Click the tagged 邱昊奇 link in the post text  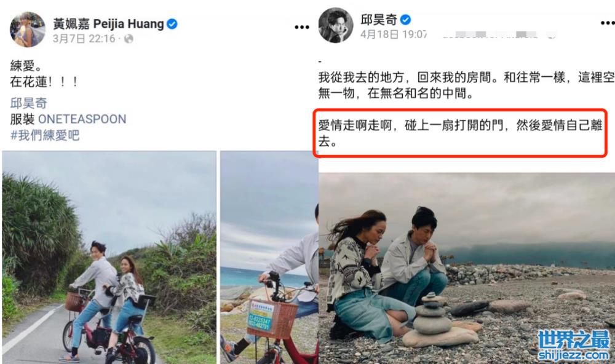[29, 103]
